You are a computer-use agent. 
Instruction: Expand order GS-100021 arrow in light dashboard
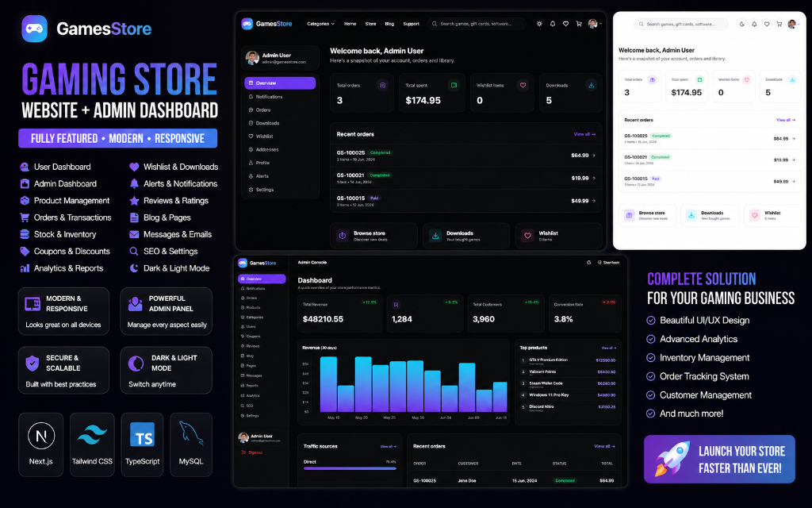794,160
